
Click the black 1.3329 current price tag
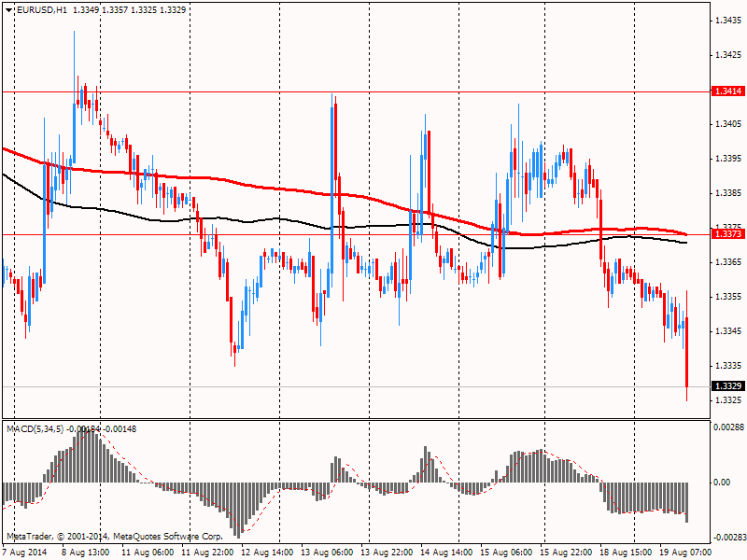pos(728,385)
